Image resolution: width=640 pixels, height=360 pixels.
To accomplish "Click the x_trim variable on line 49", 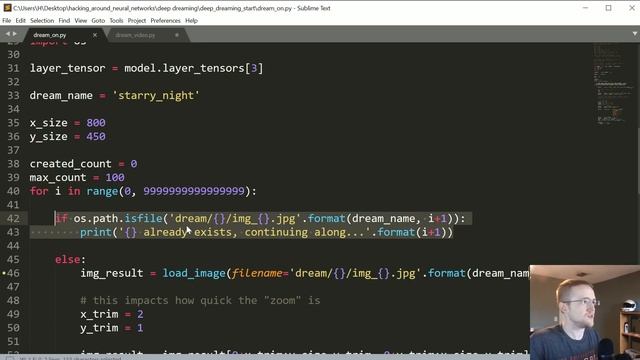I will coord(99,314).
